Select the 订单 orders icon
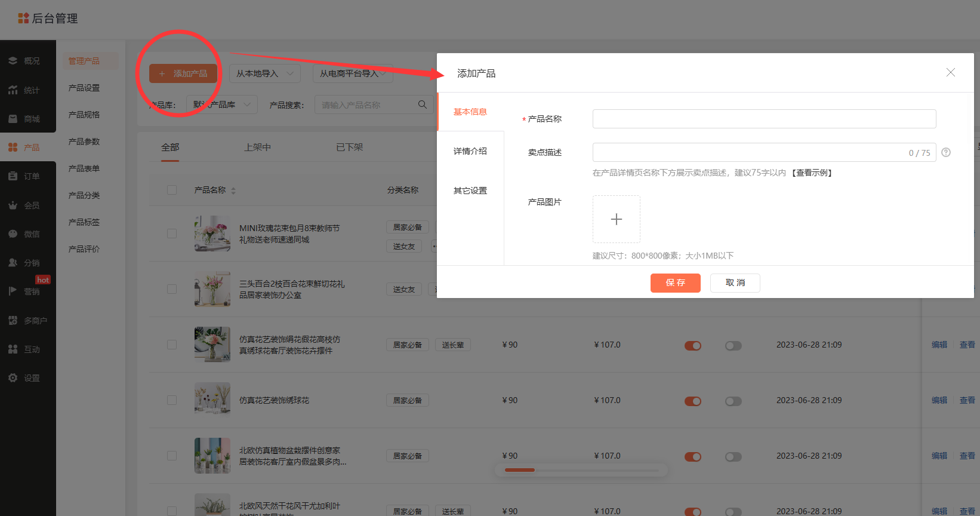The height and width of the screenshot is (516, 980). 13,176
